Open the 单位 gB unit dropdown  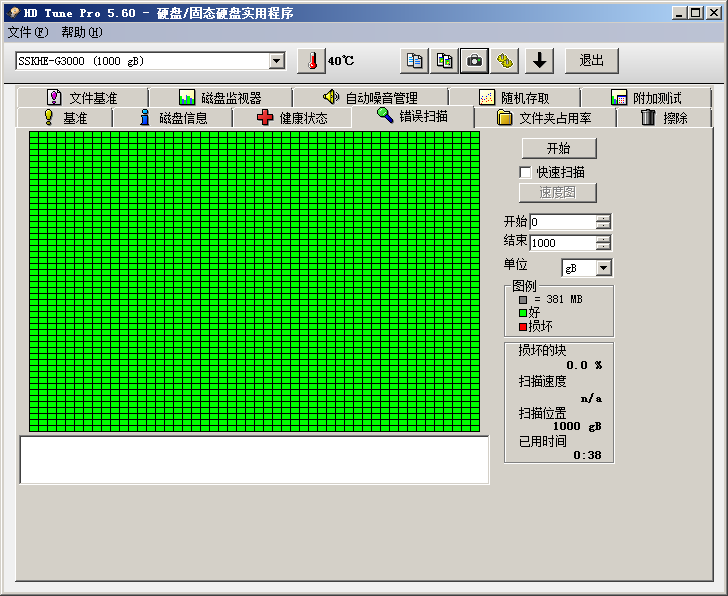[603, 268]
